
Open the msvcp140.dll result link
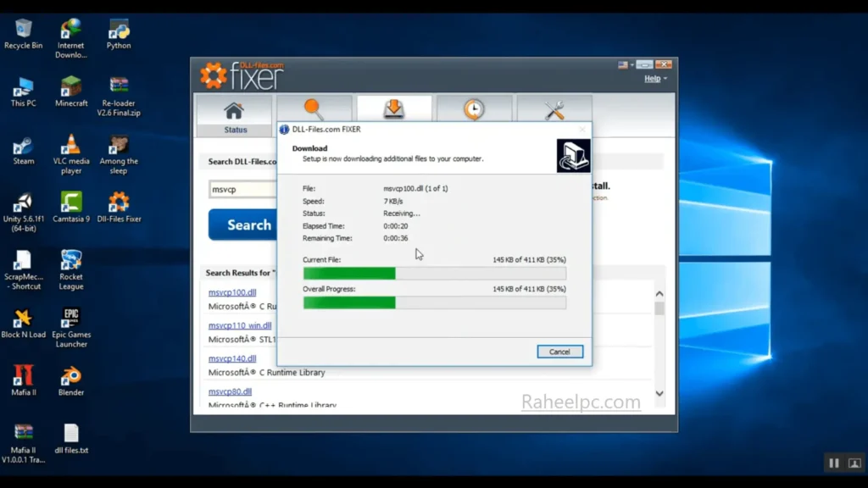pyautogui.click(x=232, y=358)
